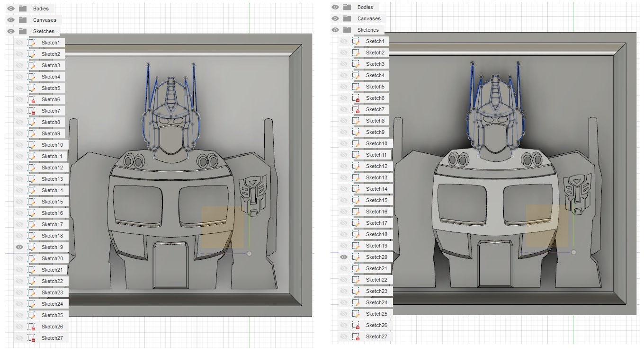
Task: Select the locked Sketch7 icon in right browser
Action: [356, 109]
